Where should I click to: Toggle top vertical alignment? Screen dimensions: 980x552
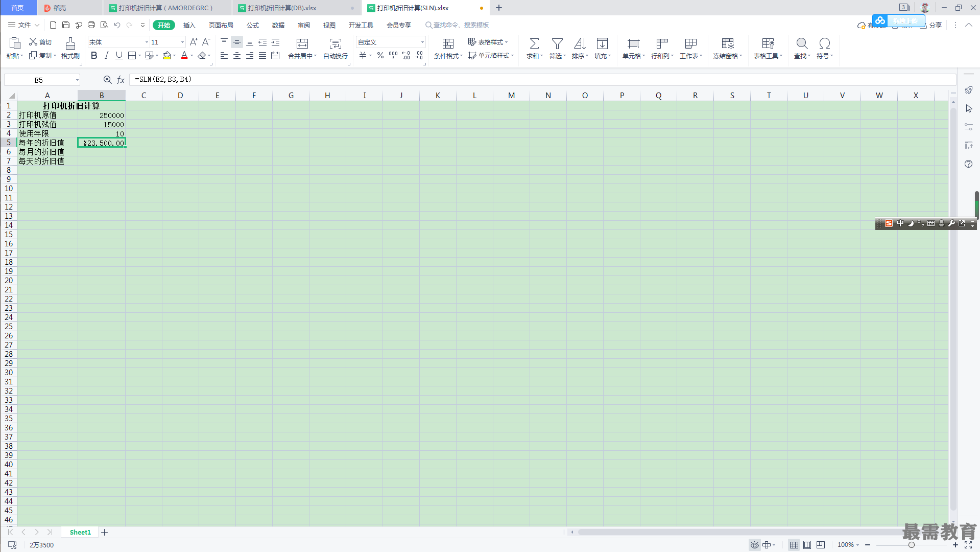[224, 42]
